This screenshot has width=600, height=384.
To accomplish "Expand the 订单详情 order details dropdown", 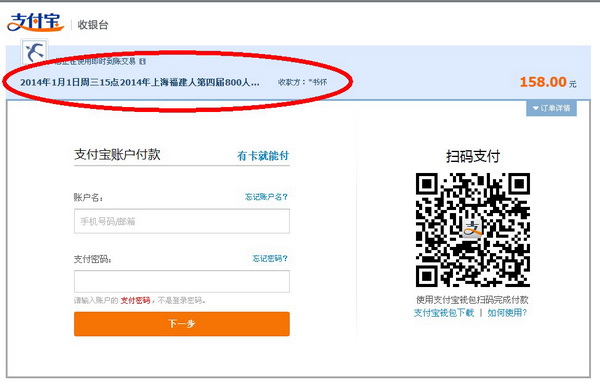I will [551, 108].
